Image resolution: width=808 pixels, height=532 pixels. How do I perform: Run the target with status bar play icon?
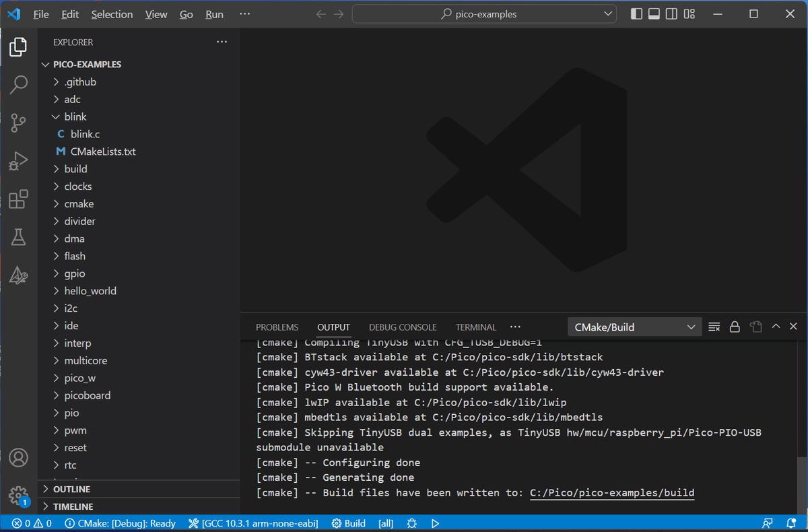point(436,523)
